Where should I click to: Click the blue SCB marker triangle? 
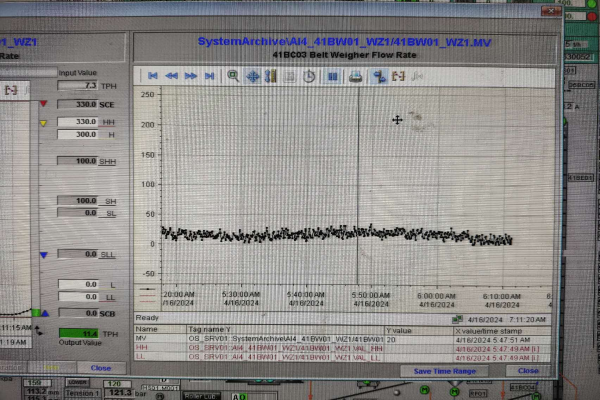[45, 313]
